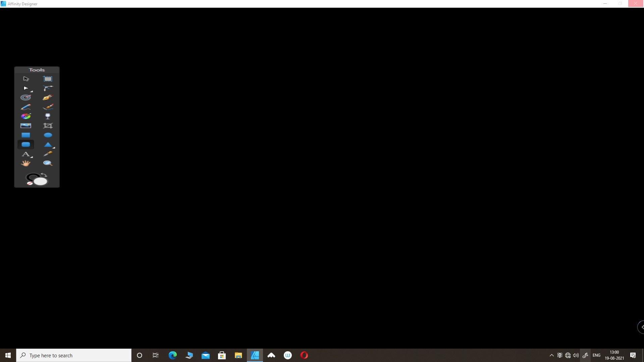Select the Zoom magnifier tool
The width and height of the screenshot is (644, 362).
(48, 163)
